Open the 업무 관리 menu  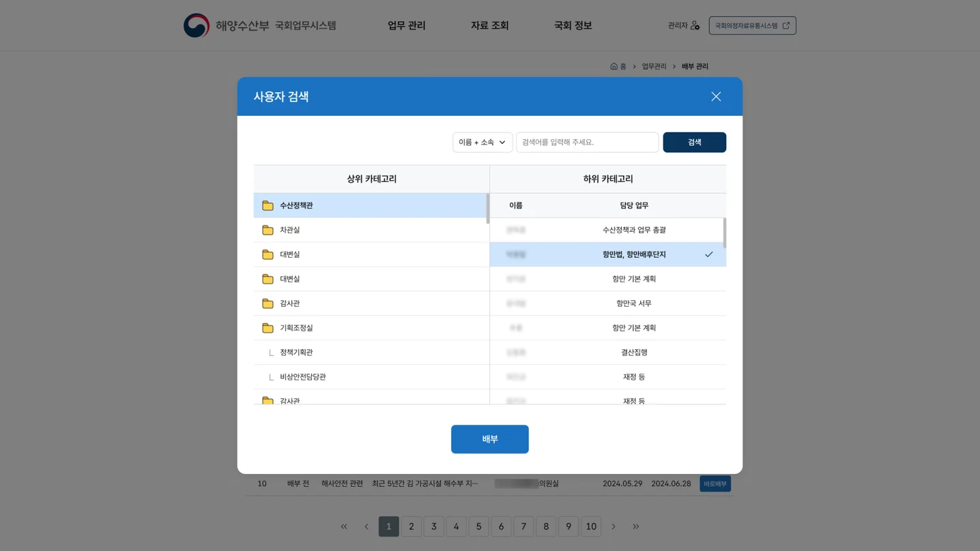click(406, 25)
